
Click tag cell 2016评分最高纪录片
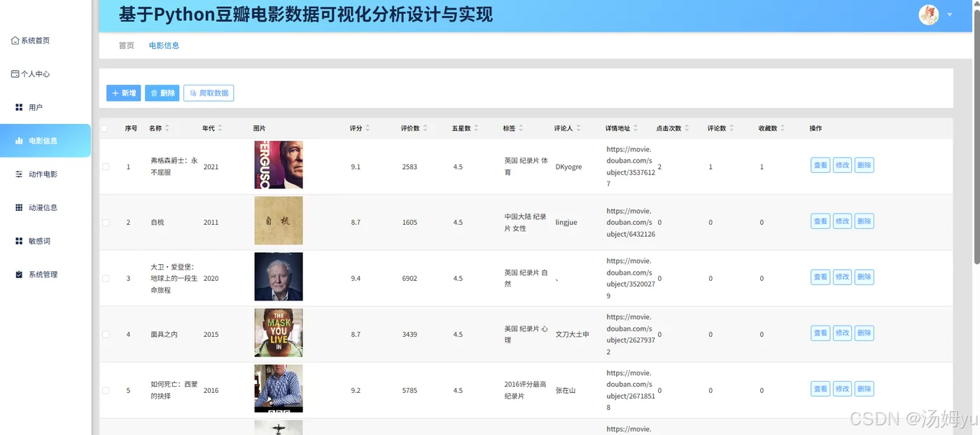pyautogui.click(x=525, y=390)
